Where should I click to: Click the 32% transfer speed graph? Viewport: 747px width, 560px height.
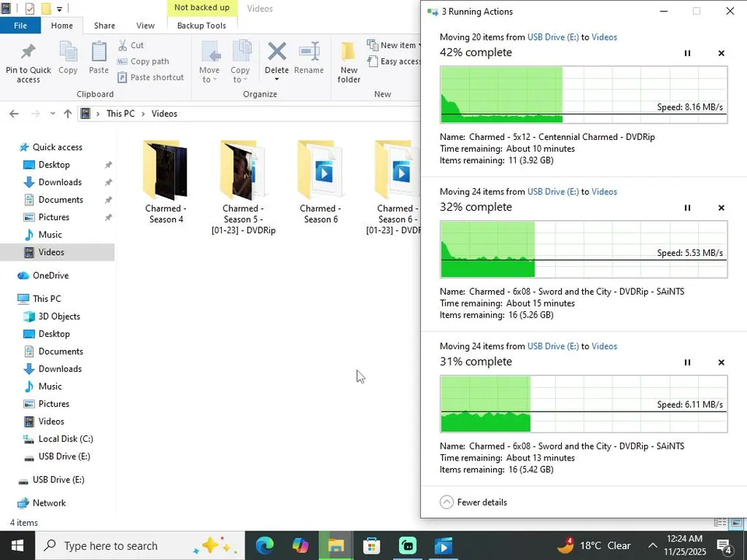pyautogui.click(x=584, y=249)
